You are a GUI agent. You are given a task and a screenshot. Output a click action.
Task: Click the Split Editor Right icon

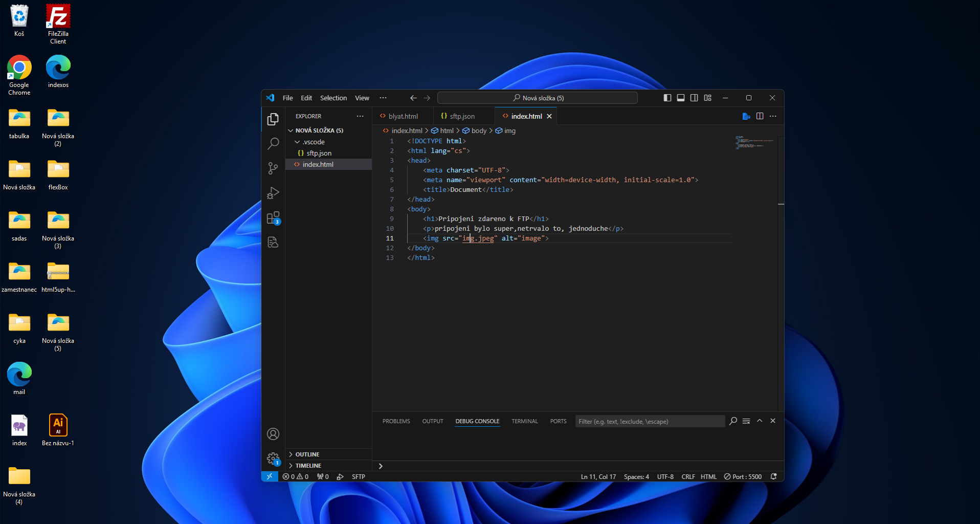tap(760, 116)
